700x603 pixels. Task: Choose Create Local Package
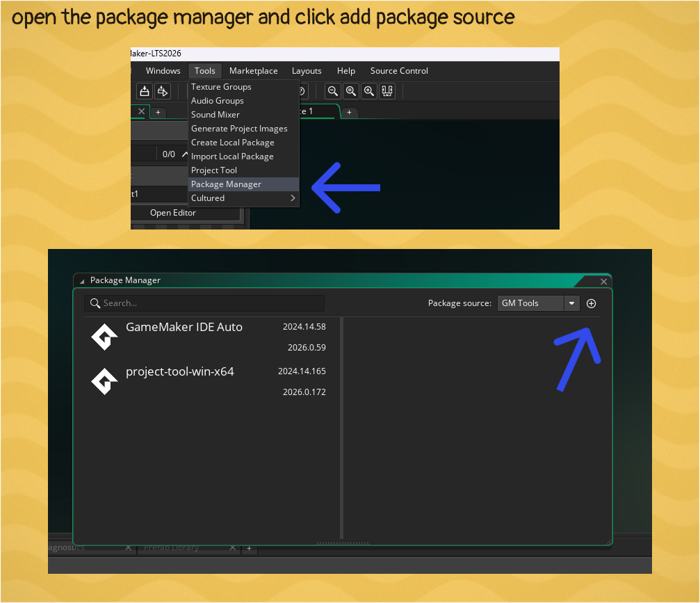[x=244, y=143]
